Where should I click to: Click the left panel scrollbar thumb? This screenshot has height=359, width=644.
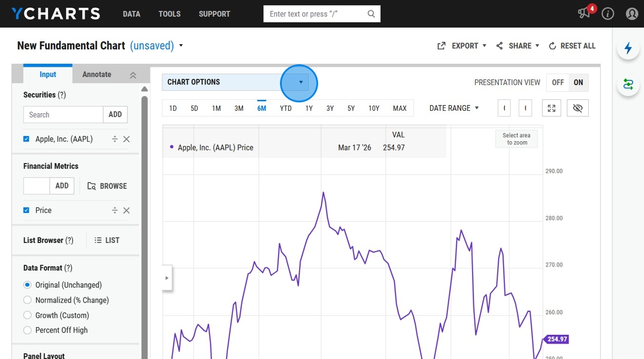[144, 227]
